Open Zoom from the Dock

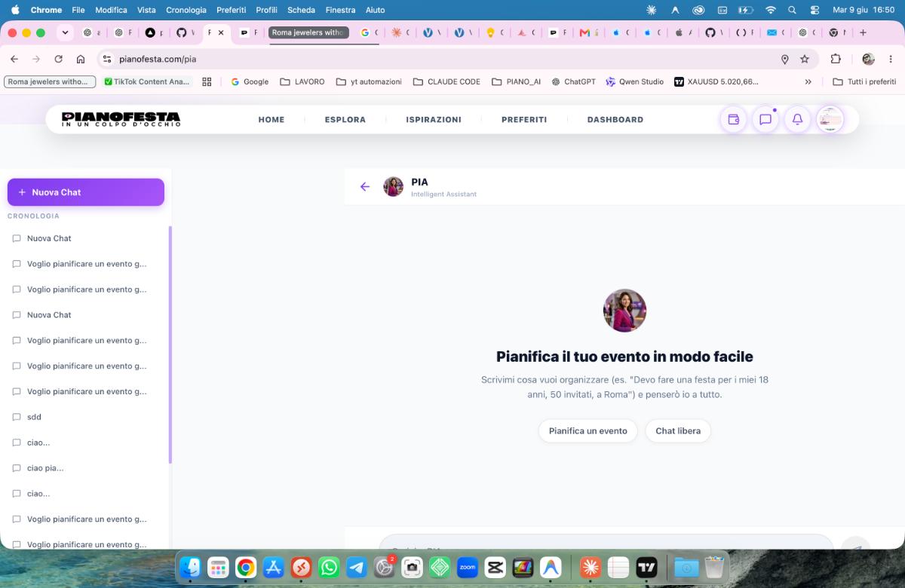tap(468, 567)
